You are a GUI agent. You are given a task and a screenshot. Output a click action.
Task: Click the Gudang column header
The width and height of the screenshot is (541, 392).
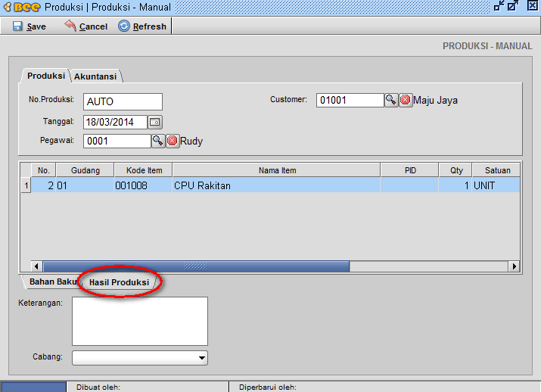[x=86, y=170]
